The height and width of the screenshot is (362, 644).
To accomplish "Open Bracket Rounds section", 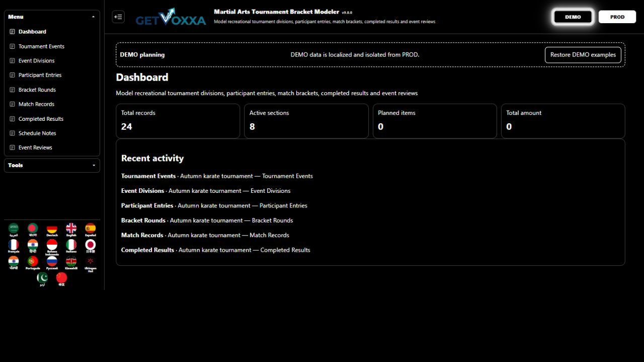I will 52,90.
